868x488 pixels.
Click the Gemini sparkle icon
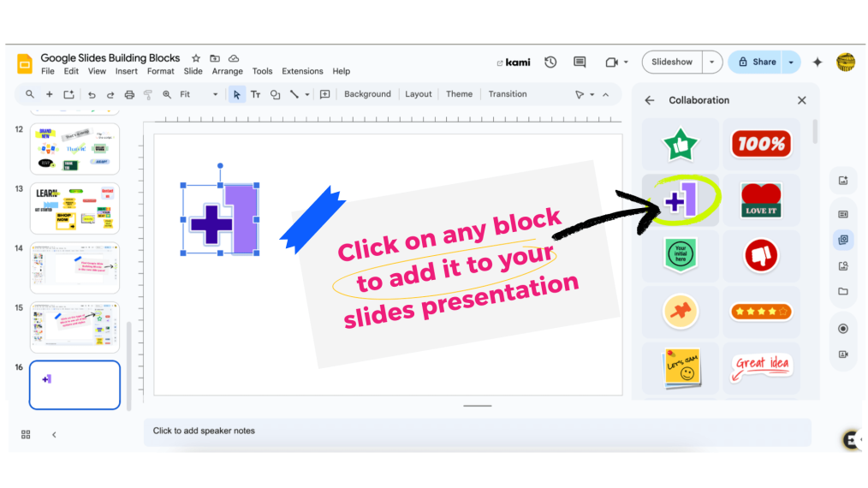pyautogui.click(x=817, y=62)
